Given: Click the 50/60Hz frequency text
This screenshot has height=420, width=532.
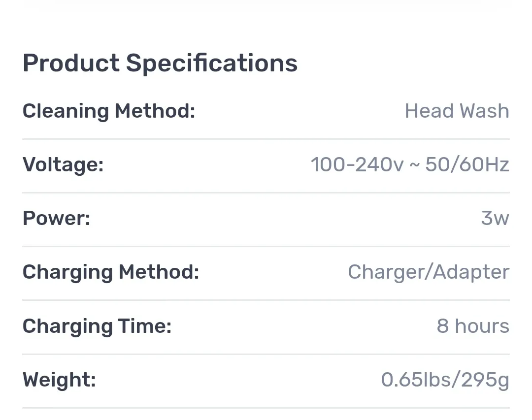Looking at the screenshot, I should tap(467, 164).
